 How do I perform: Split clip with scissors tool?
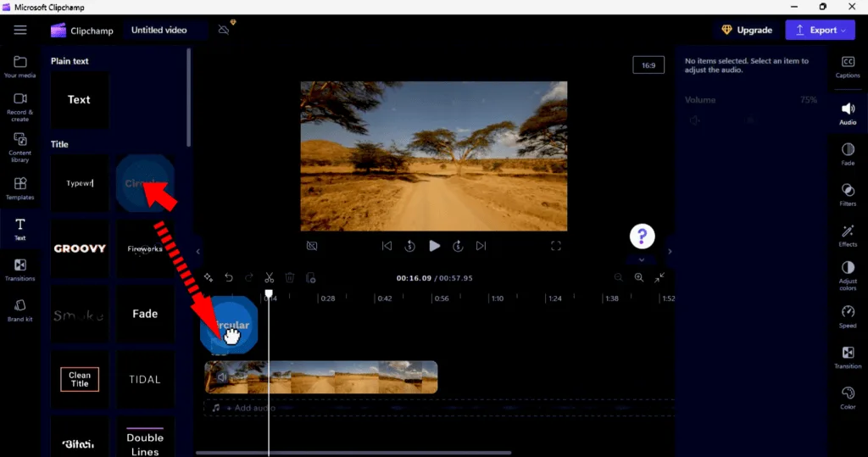[269, 277]
